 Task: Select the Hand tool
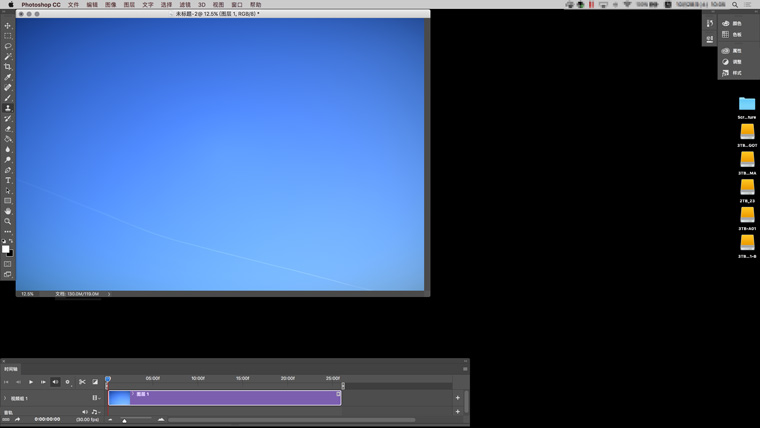click(8, 211)
